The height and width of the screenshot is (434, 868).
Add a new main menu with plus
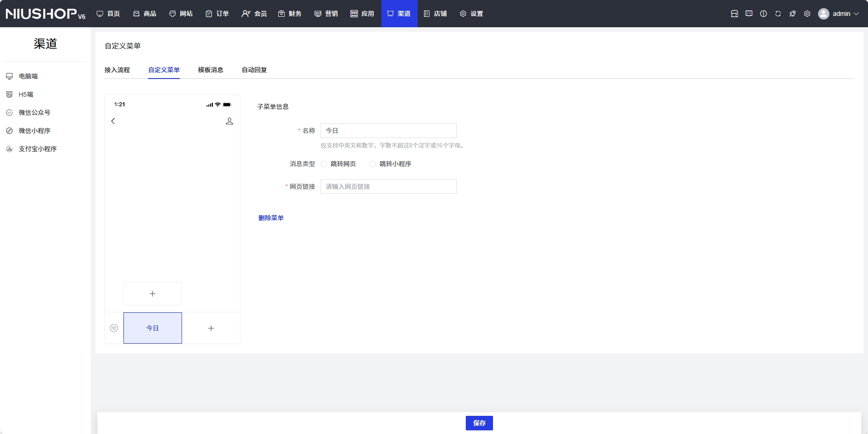coord(211,328)
